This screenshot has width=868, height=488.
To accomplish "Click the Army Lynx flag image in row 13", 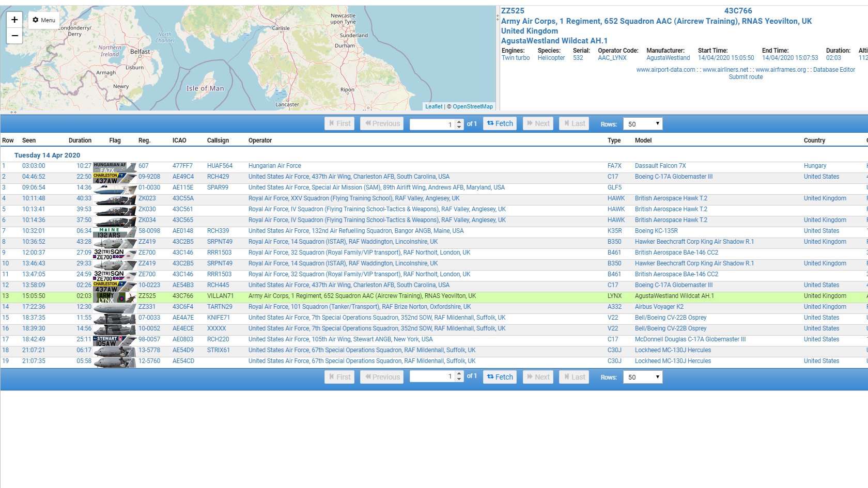I will click(x=114, y=297).
